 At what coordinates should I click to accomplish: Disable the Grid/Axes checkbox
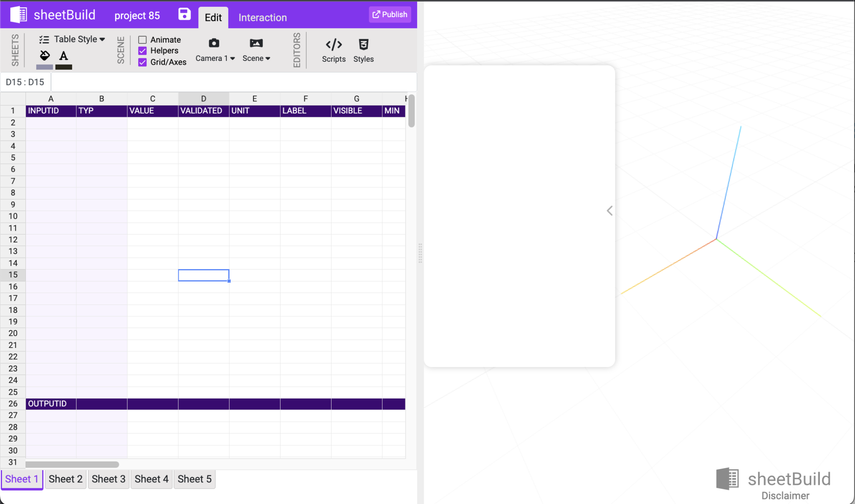tap(142, 62)
